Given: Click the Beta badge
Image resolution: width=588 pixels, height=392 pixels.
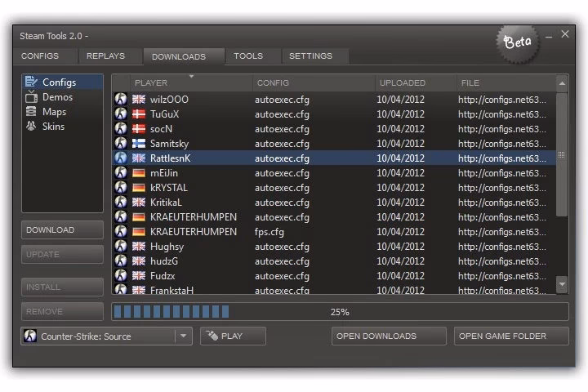Looking at the screenshot, I should coord(518,43).
